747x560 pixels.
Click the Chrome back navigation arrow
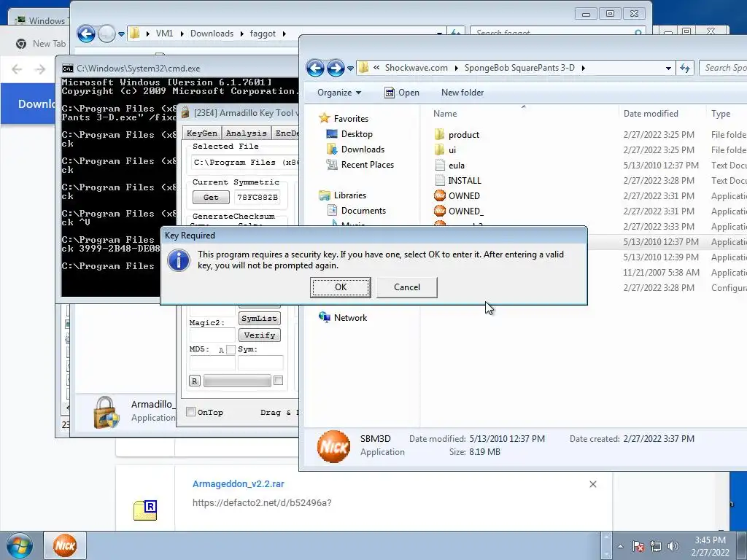(x=18, y=69)
